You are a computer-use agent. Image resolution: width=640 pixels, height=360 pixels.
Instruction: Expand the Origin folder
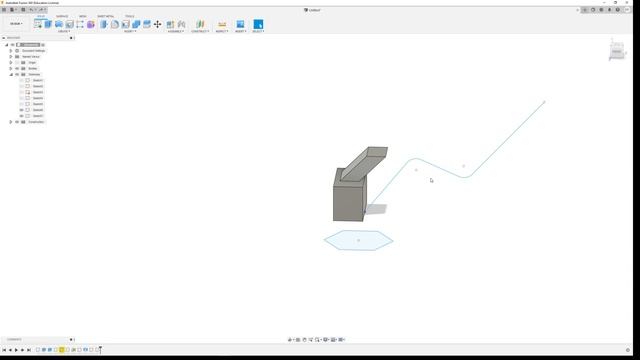[x=11, y=62]
